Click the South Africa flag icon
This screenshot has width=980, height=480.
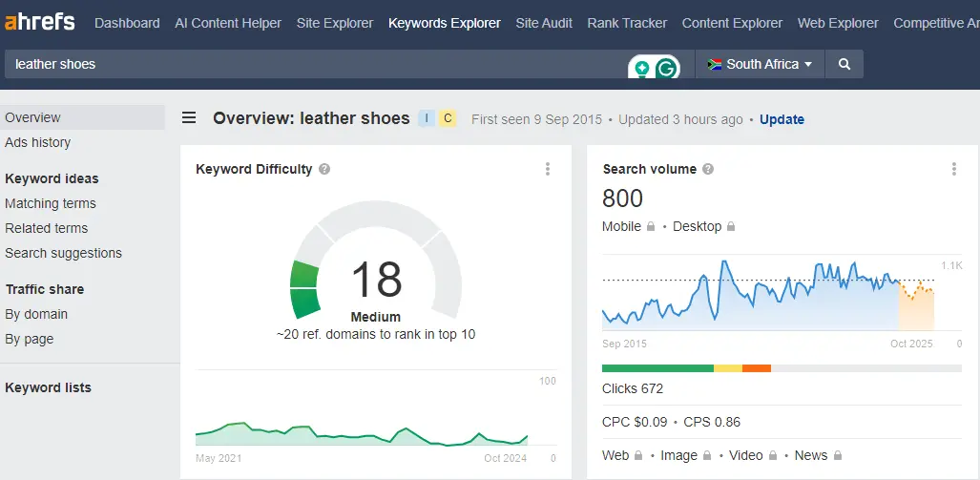tap(715, 64)
